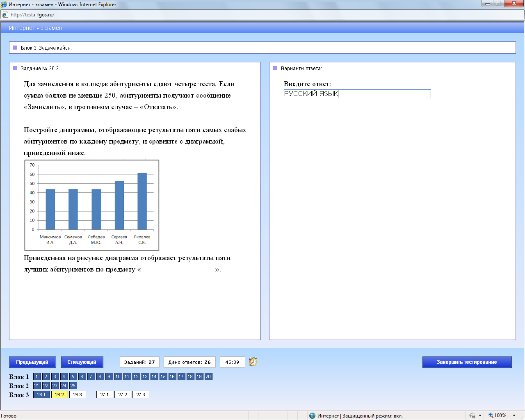The height and width of the screenshot is (420, 525).
Task: Click the Введите ответ prompt text
Action: (x=307, y=84)
